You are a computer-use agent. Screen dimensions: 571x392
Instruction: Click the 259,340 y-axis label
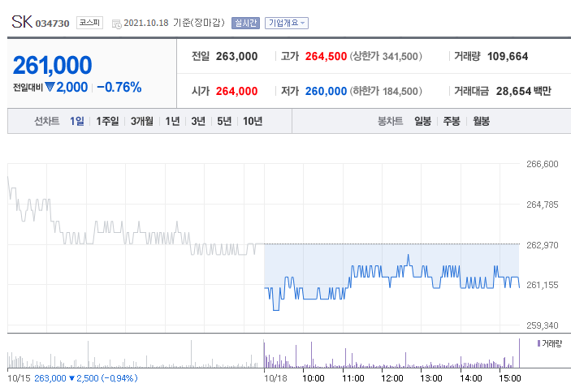(543, 325)
